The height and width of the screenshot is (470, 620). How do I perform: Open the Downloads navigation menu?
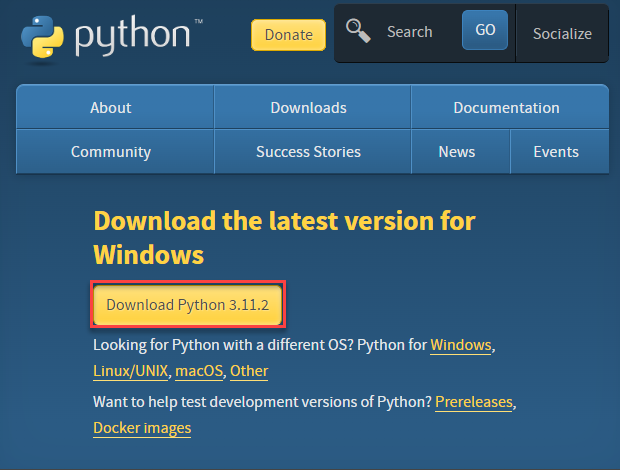coord(308,108)
